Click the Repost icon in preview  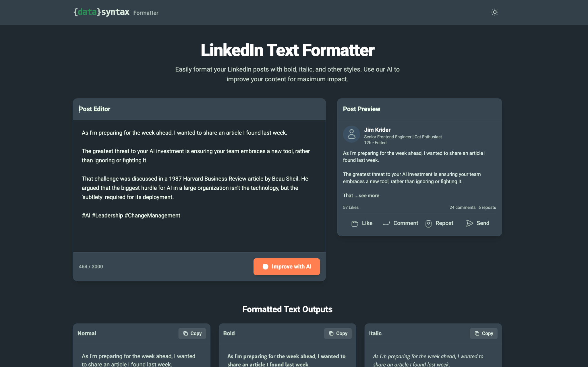(428, 224)
